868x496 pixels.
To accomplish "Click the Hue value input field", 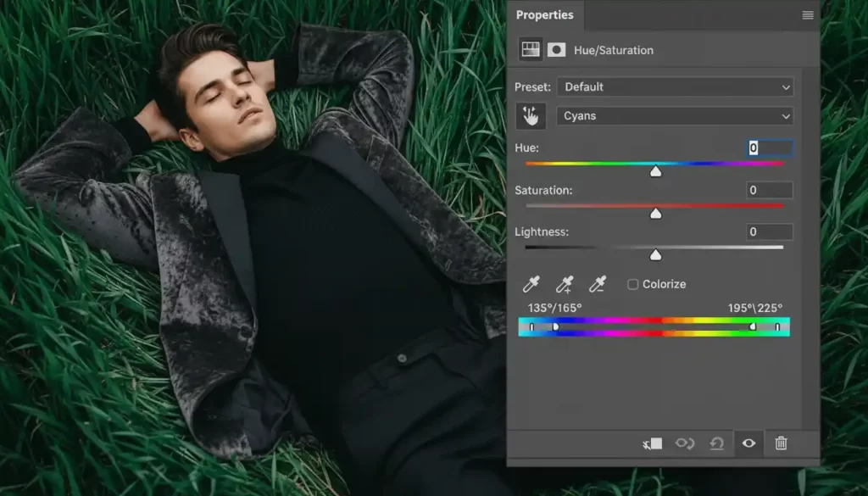I will [x=767, y=147].
